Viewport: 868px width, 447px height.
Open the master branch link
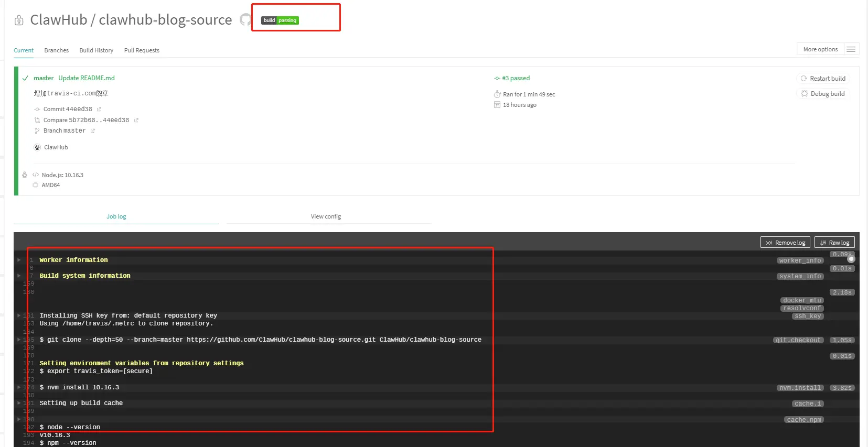[x=44, y=78]
